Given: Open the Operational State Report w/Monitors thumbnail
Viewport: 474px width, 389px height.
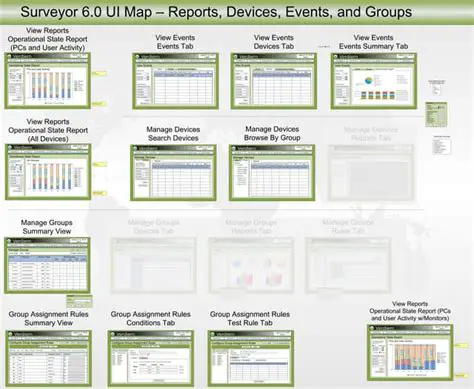Looking at the screenshot, I should click(x=410, y=353).
